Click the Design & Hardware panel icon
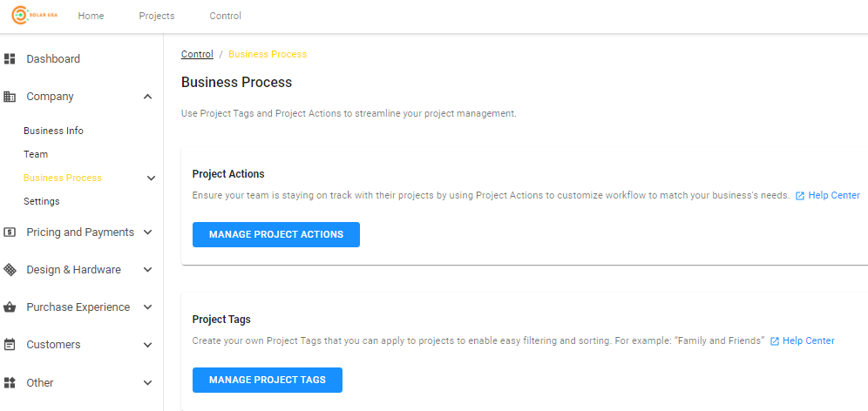 (10, 270)
